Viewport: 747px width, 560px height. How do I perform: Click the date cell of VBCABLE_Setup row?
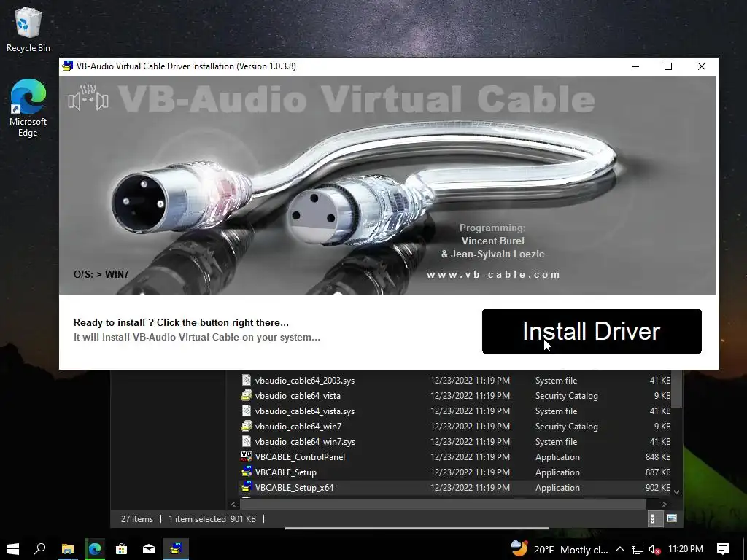tap(471, 472)
